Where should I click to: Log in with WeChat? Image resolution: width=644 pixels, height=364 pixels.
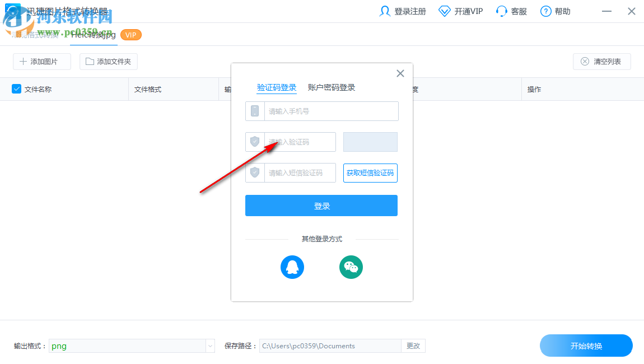pyautogui.click(x=351, y=267)
